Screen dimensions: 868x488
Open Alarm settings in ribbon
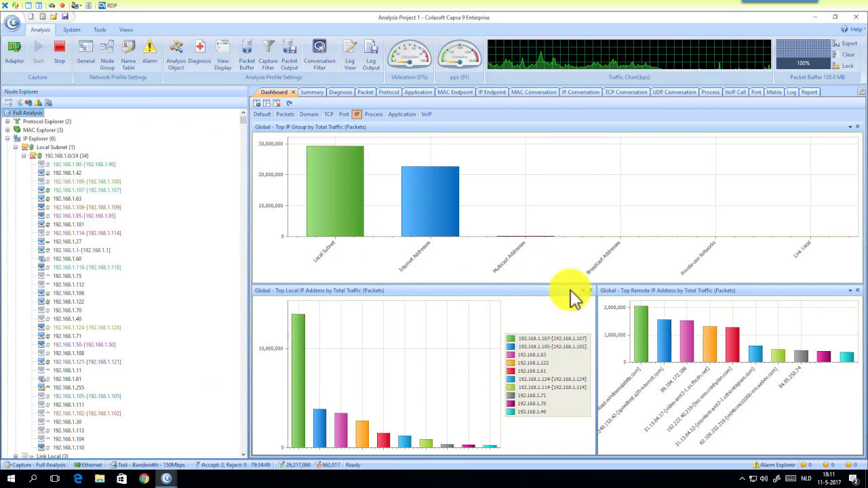click(149, 53)
